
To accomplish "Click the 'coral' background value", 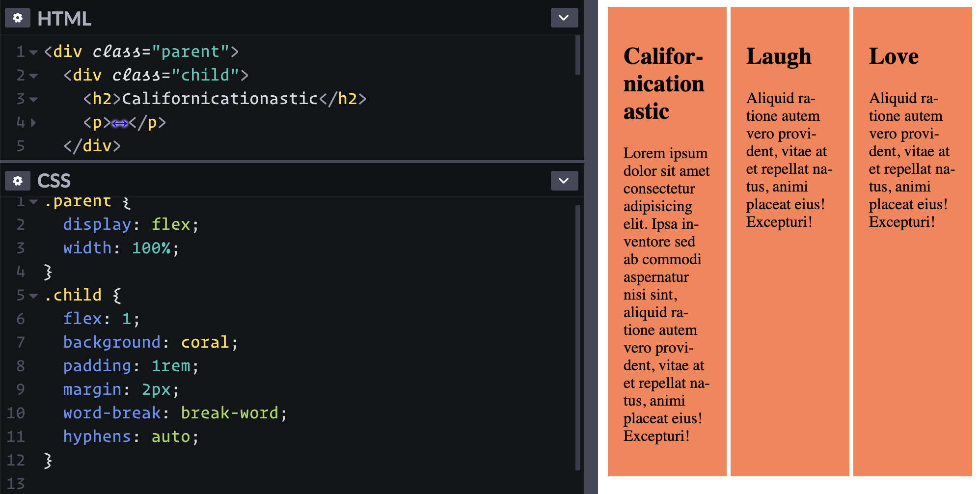I will point(205,342).
